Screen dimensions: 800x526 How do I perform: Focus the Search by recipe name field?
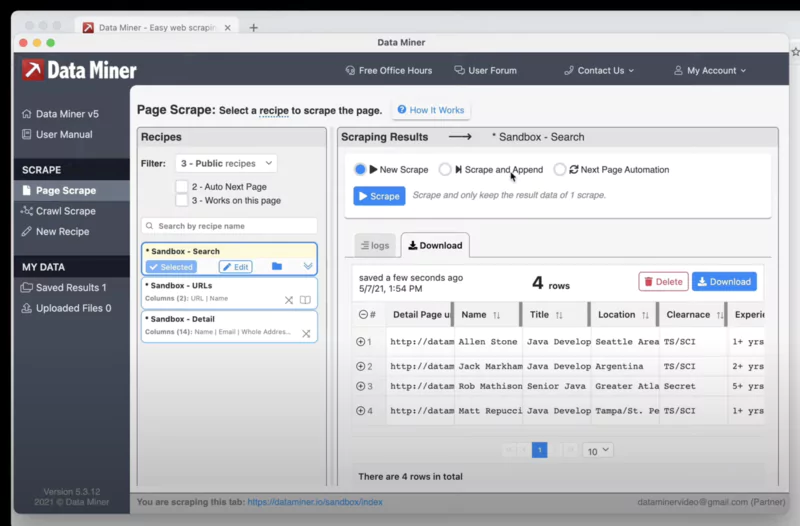[229, 226]
